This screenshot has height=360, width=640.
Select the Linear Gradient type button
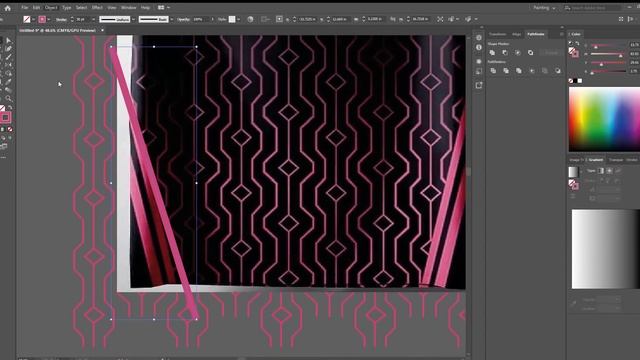[601, 171]
